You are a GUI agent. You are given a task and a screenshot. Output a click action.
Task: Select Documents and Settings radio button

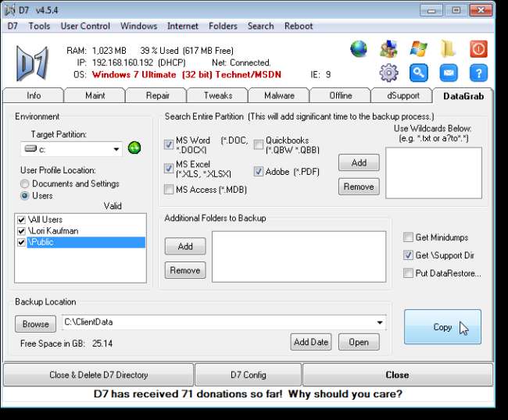pos(25,183)
